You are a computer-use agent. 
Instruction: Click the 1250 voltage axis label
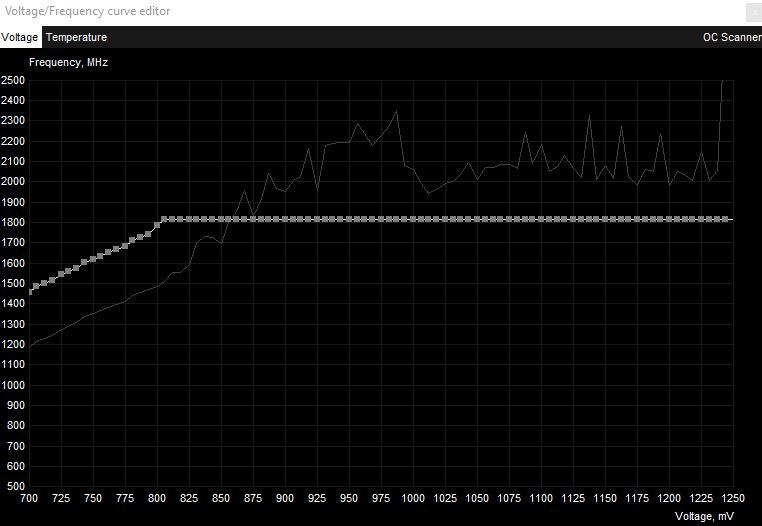(x=733, y=498)
